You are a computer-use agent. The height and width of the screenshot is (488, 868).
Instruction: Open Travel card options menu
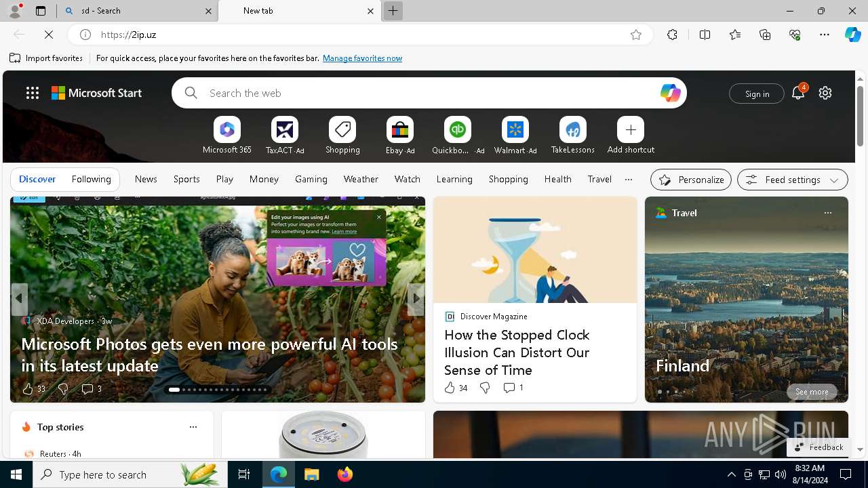(x=827, y=213)
